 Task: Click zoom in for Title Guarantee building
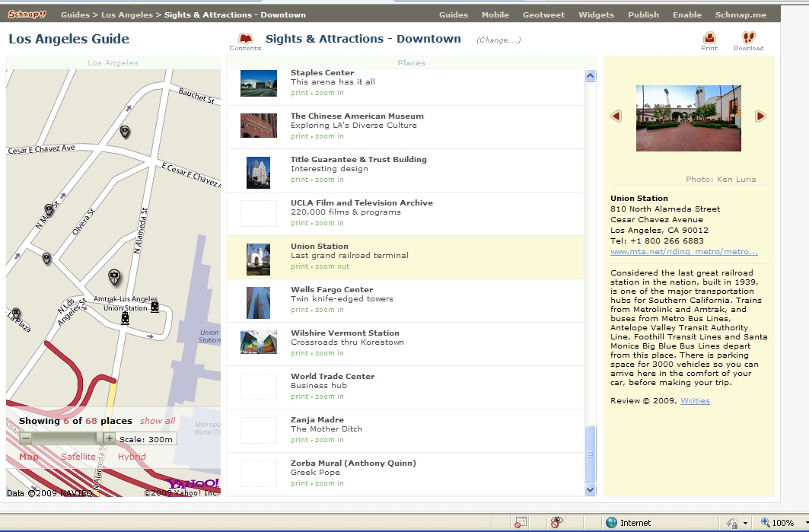[330, 180]
